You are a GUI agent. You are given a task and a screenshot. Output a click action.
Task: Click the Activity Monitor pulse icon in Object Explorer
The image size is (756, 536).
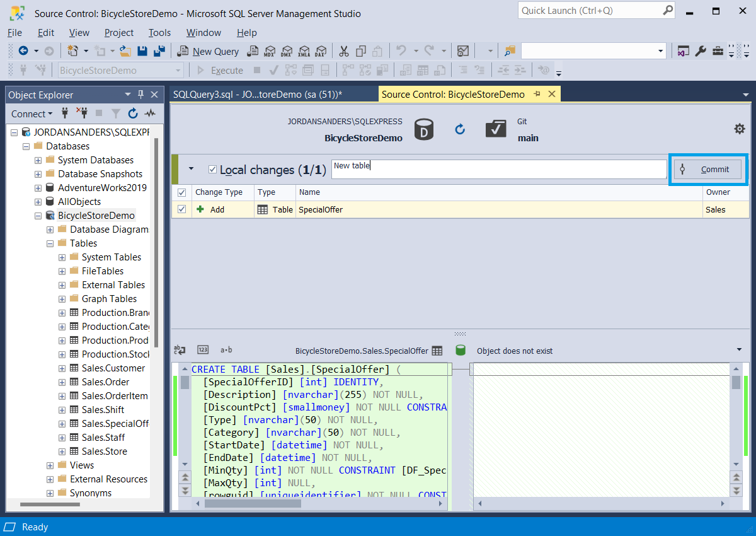pos(150,114)
